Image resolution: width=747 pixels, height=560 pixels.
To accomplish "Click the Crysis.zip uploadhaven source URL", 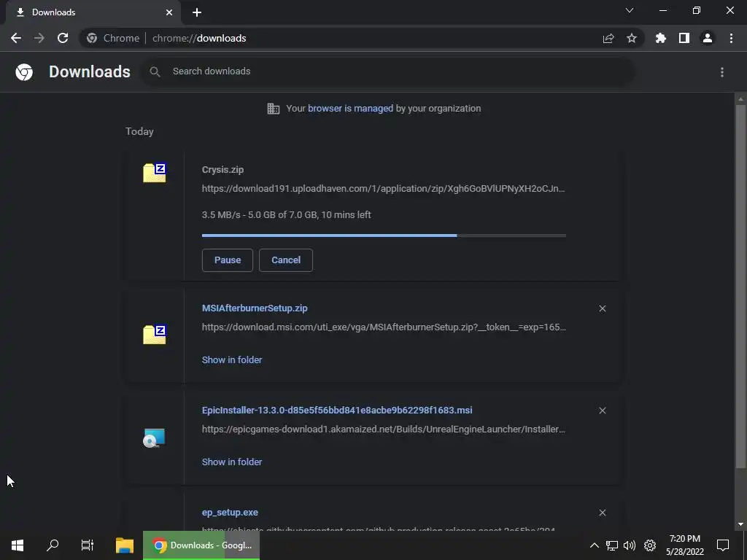I will pyautogui.click(x=383, y=189).
